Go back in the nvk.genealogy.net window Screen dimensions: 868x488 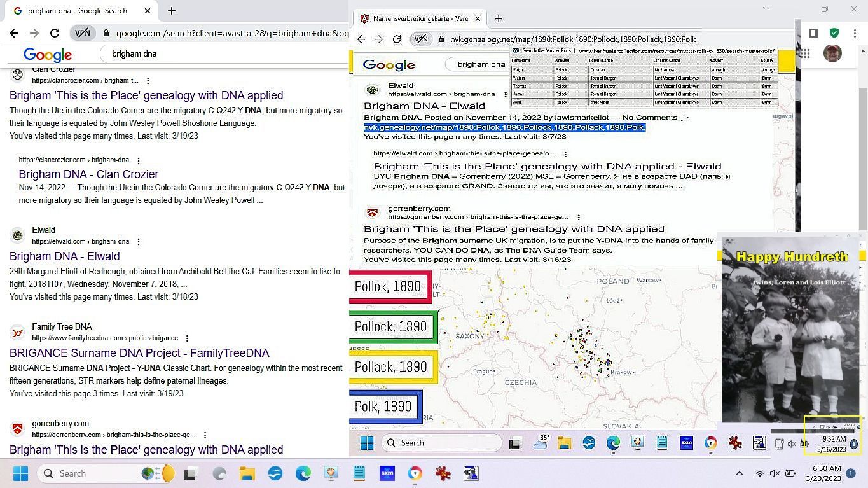361,39
